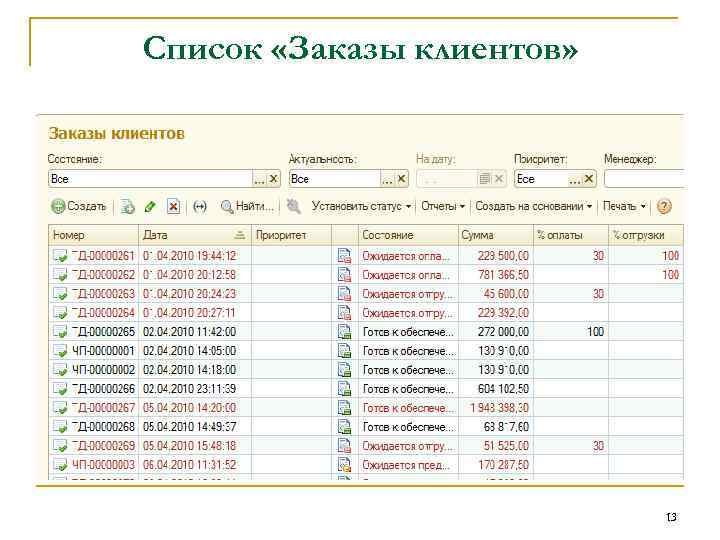Click the copy document toolbar icon

pyautogui.click(x=127, y=207)
